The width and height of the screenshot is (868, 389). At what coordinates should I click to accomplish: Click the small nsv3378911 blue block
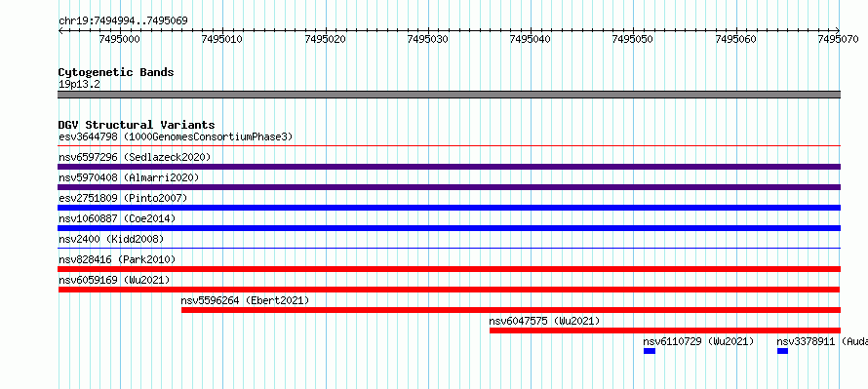click(782, 351)
